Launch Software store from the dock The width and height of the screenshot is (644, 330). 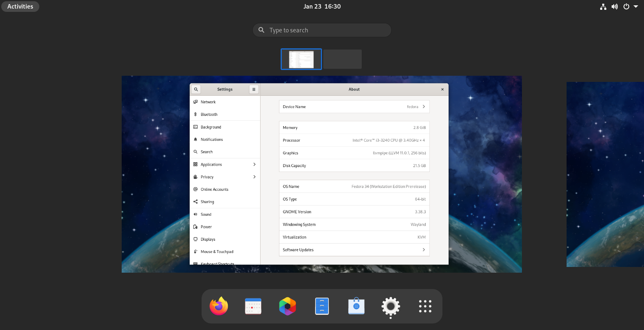[356, 306]
